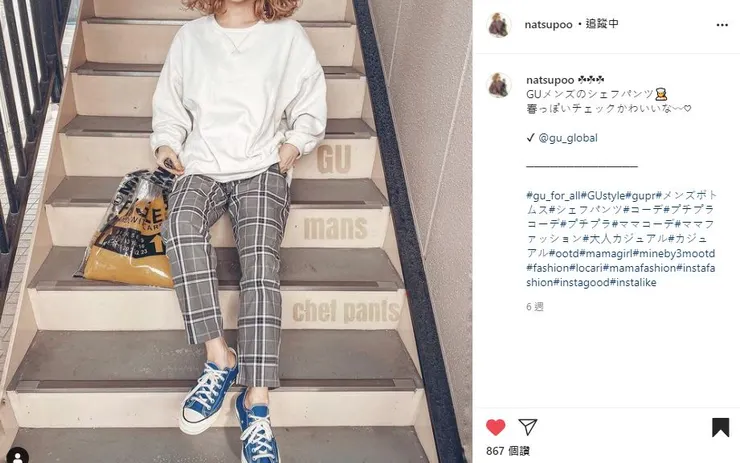The image size is (740, 463).
Task: Toggle the saved bookmark icon
Action: pyautogui.click(x=720, y=427)
